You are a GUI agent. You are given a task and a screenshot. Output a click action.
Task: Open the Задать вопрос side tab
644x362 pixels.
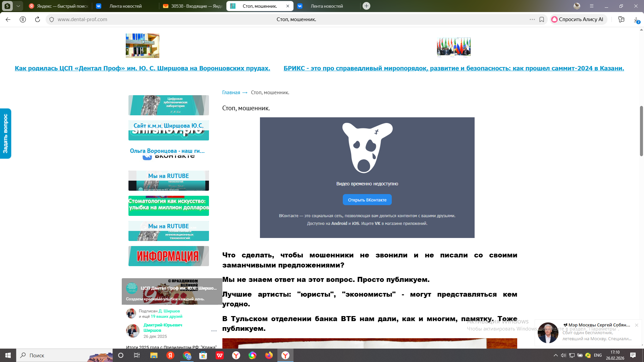pyautogui.click(x=5, y=133)
